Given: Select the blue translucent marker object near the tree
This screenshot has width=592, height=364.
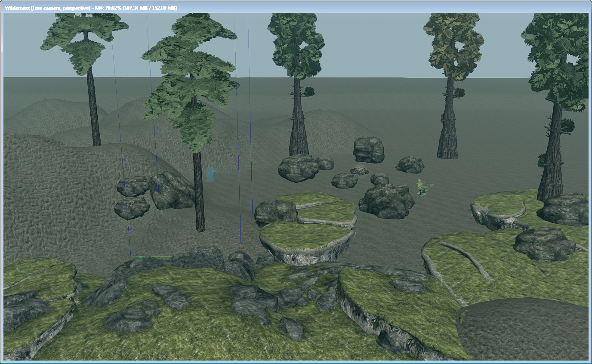Looking at the screenshot, I should [x=210, y=175].
